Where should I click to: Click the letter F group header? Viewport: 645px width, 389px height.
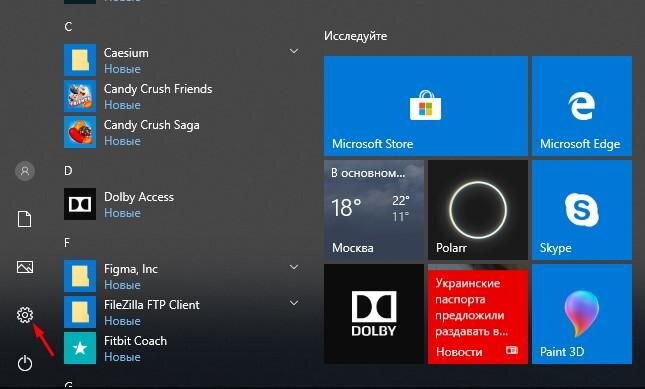67,243
